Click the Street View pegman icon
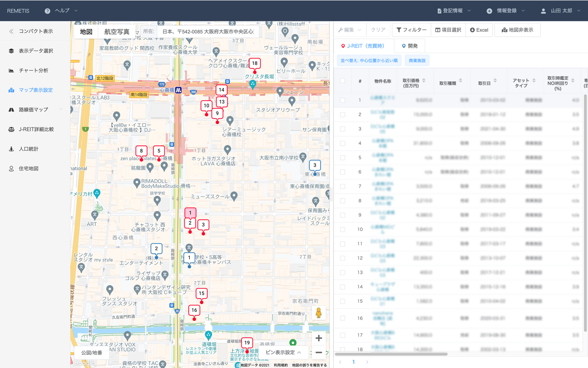Viewport: 588px width, 368px height. (x=319, y=313)
